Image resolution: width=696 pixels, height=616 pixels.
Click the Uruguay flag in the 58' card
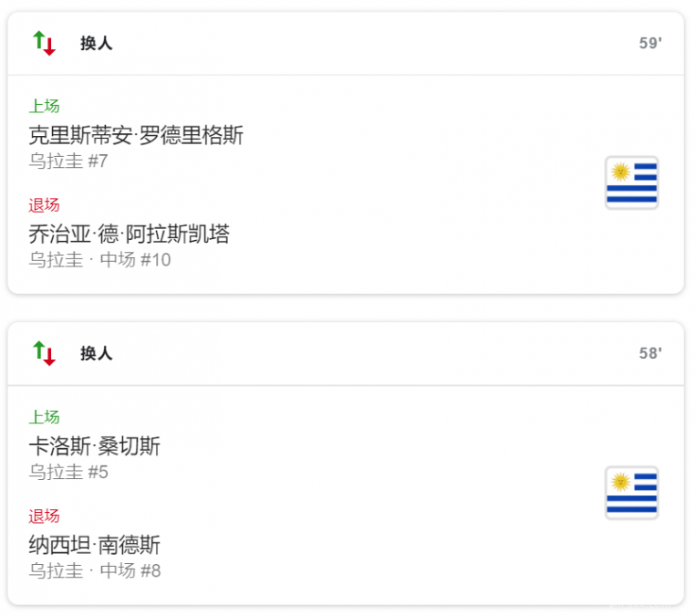(631, 493)
